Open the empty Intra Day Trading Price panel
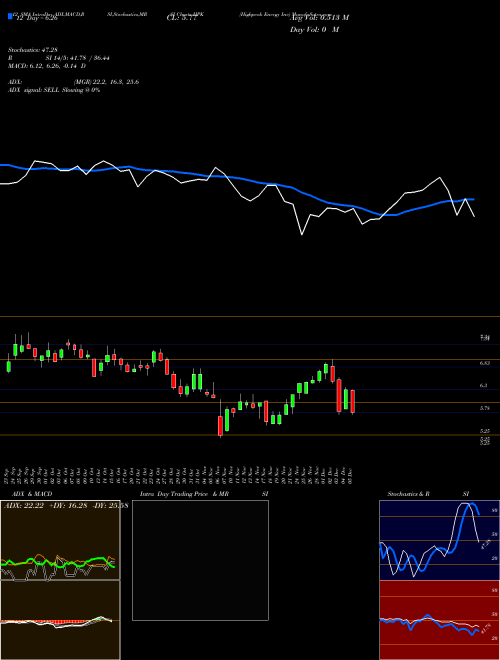The image size is (500, 660). point(200,560)
